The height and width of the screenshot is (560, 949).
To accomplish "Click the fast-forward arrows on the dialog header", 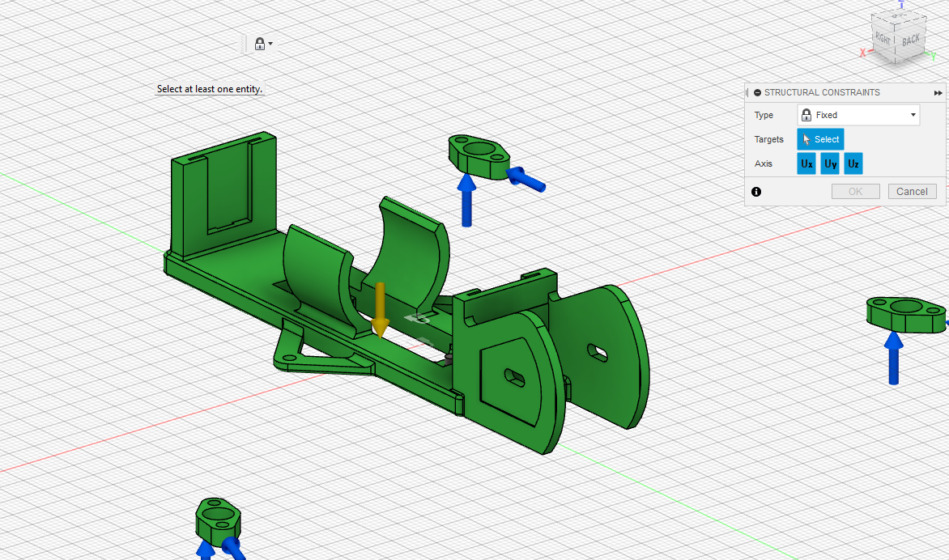I will [x=938, y=92].
